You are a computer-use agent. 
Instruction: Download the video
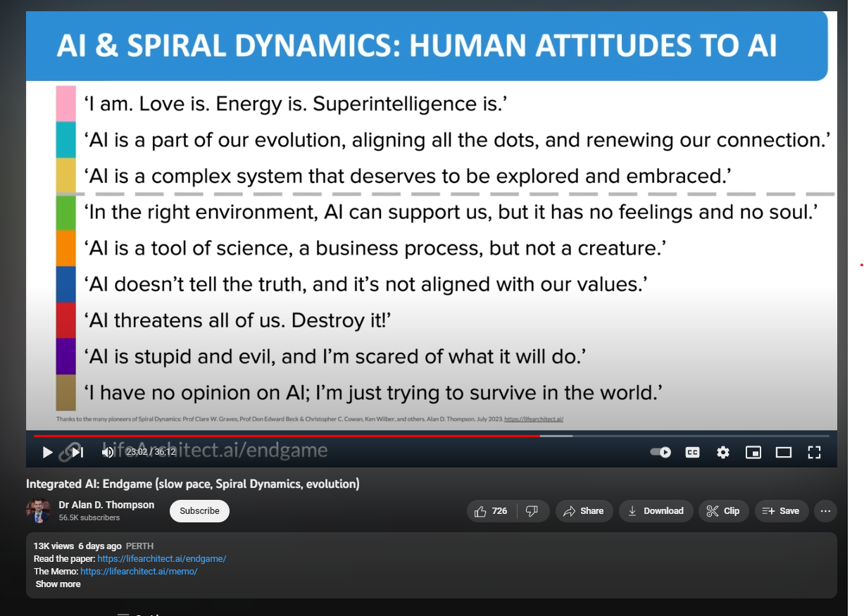656,511
